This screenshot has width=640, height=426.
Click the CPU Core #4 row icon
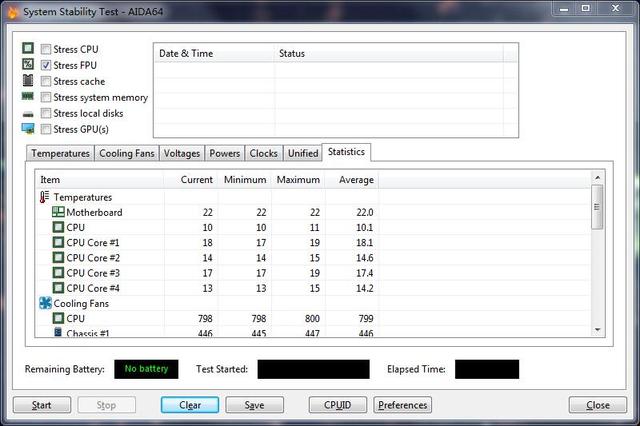pos(58,288)
